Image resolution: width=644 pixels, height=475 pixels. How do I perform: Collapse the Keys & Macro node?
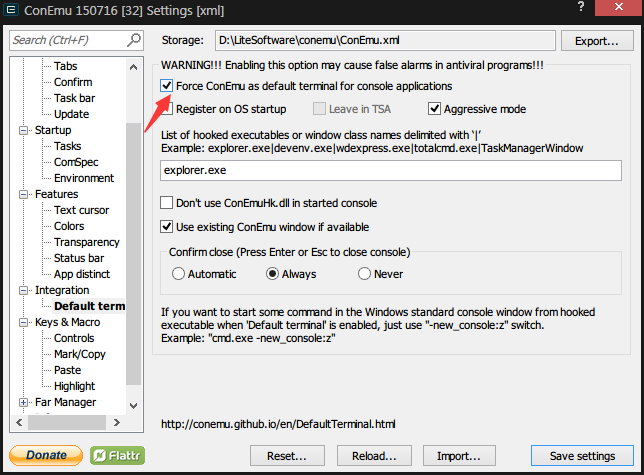click(23, 323)
